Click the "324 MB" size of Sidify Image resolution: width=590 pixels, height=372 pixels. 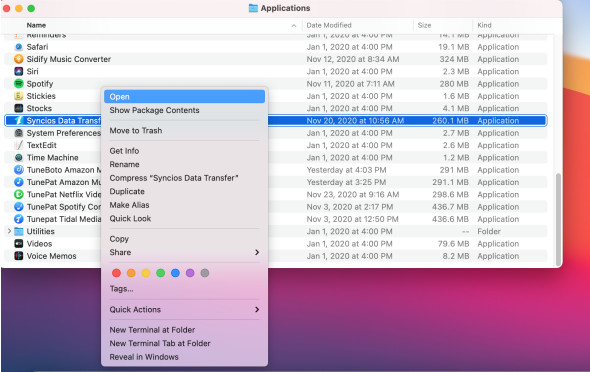(454, 59)
